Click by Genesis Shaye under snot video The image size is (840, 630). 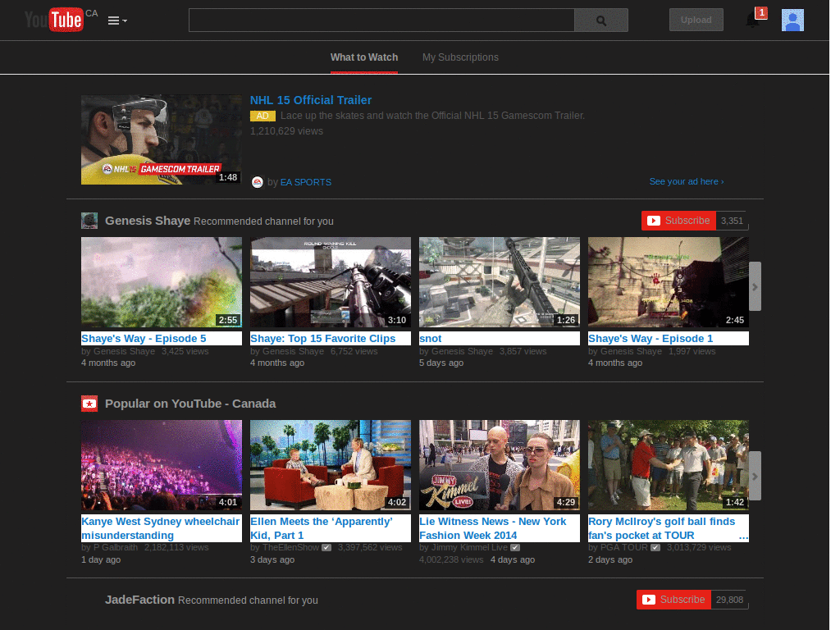[x=456, y=351]
